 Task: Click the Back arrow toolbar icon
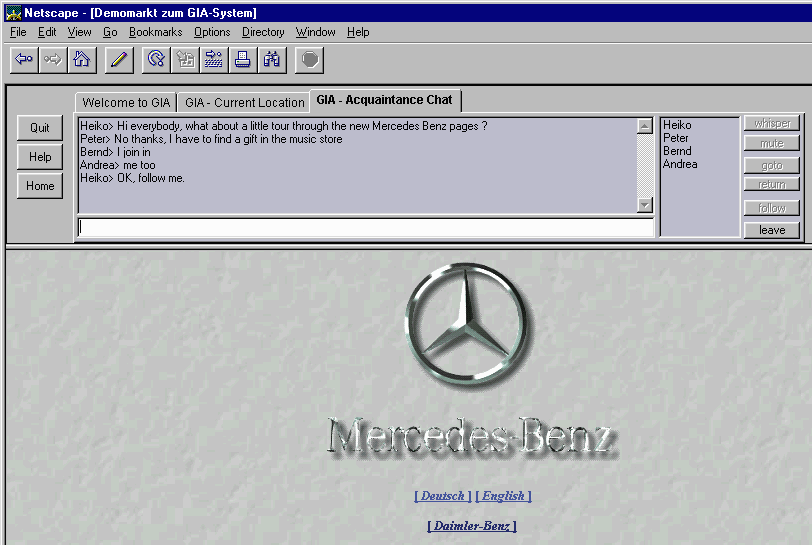click(24, 60)
